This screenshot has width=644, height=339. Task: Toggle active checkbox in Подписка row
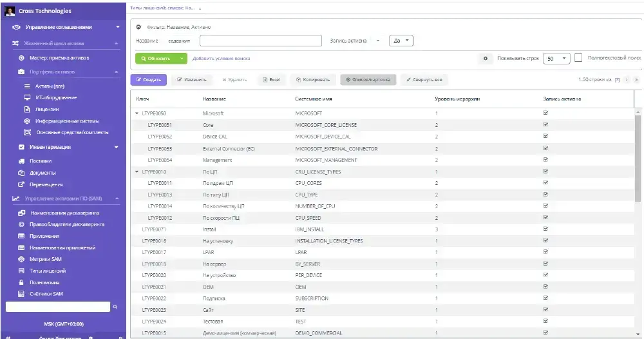coord(546,298)
